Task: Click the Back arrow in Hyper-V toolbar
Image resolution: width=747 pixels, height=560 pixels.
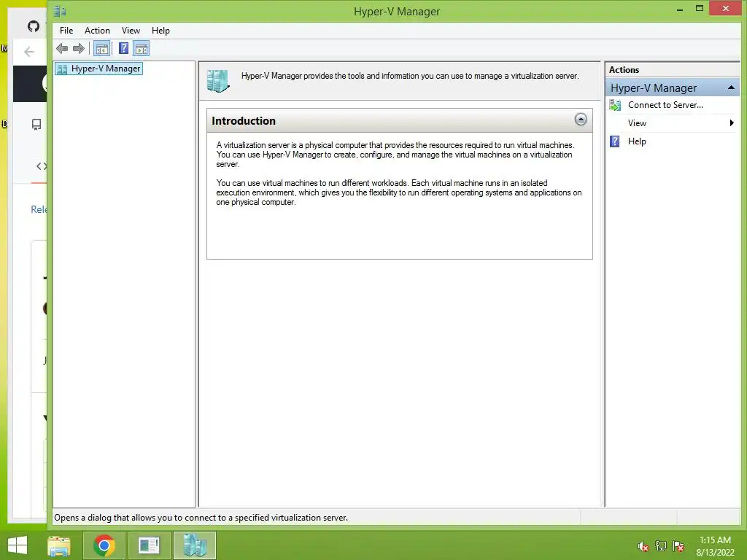Action: pyautogui.click(x=62, y=48)
